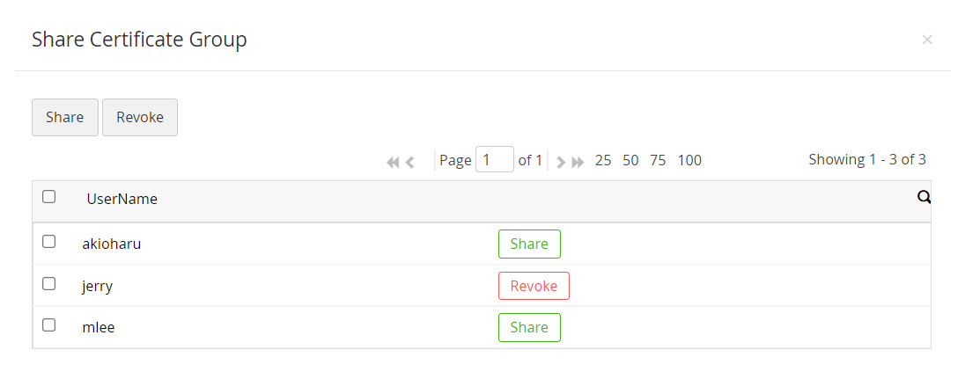Share the certificate group with akioharu
Image resolution: width=980 pixels, height=379 pixels.
click(529, 244)
